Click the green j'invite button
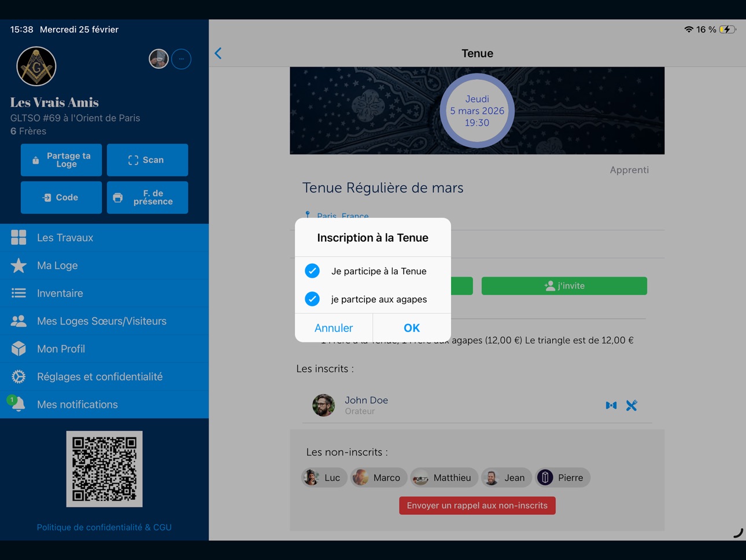Viewport: 746px width, 560px height. pos(564,286)
